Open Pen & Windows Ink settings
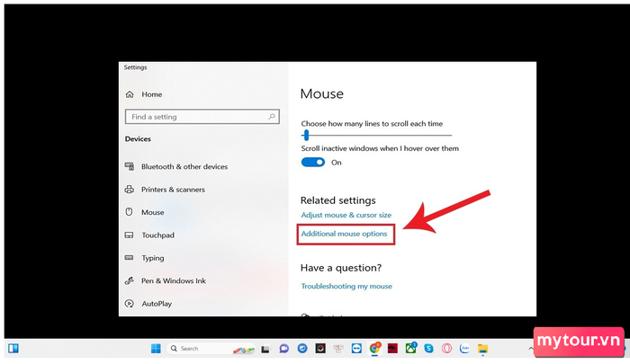The width and height of the screenshot is (630, 364). coord(174,281)
